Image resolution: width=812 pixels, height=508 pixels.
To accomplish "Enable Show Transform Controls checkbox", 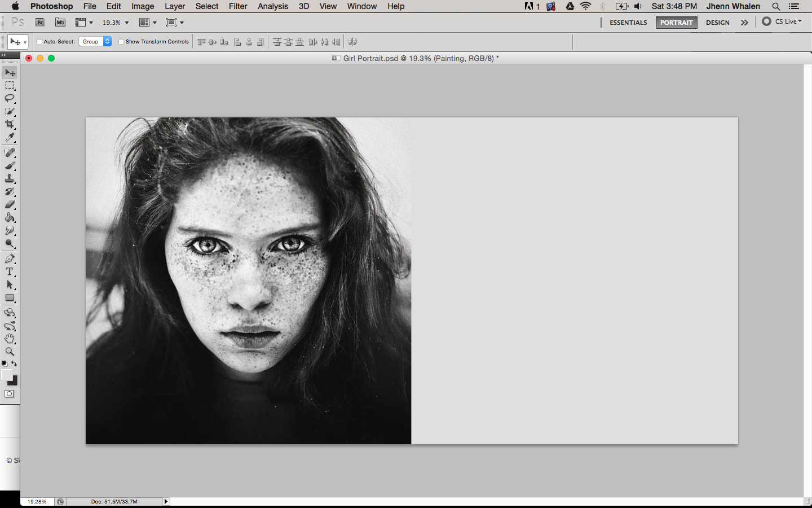I will pos(121,42).
